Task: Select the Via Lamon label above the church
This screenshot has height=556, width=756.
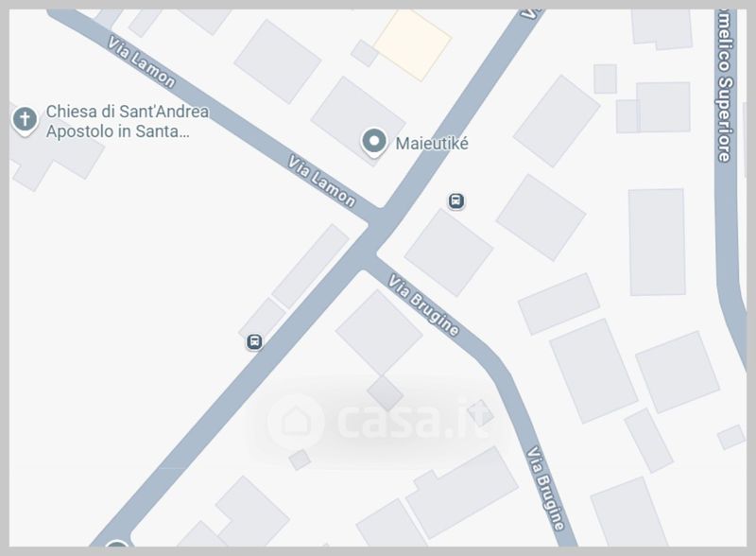Action: 141,61
